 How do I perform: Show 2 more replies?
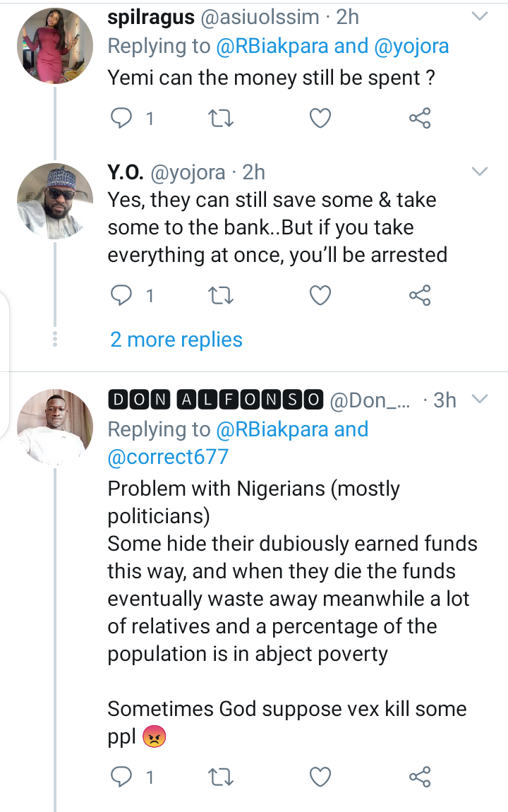[176, 340]
